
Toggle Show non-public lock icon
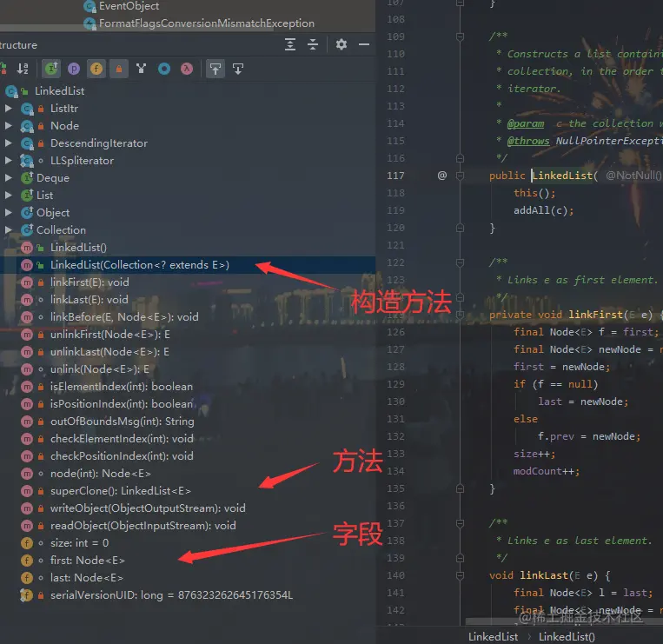coord(119,69)
